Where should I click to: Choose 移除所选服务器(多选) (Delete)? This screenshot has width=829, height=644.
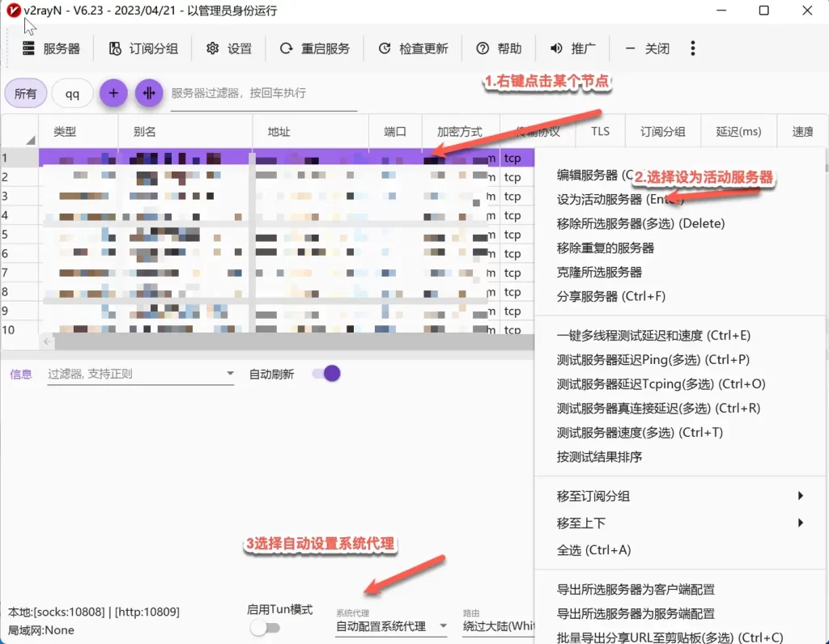point(680,223)
